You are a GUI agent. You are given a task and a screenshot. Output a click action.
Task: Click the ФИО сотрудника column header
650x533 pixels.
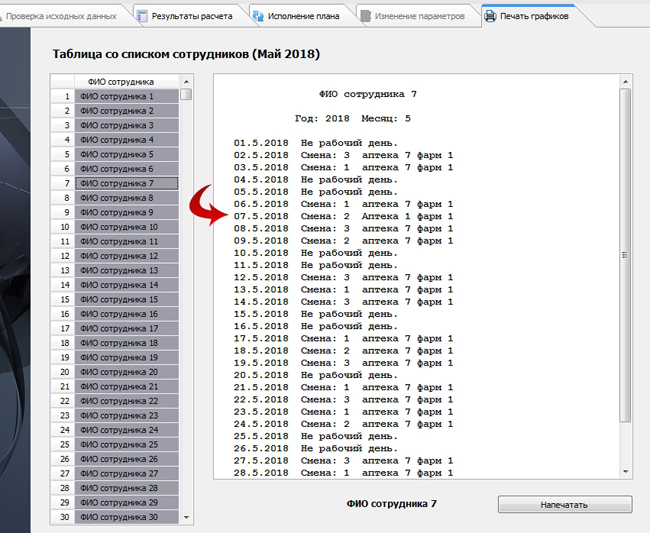126,82
